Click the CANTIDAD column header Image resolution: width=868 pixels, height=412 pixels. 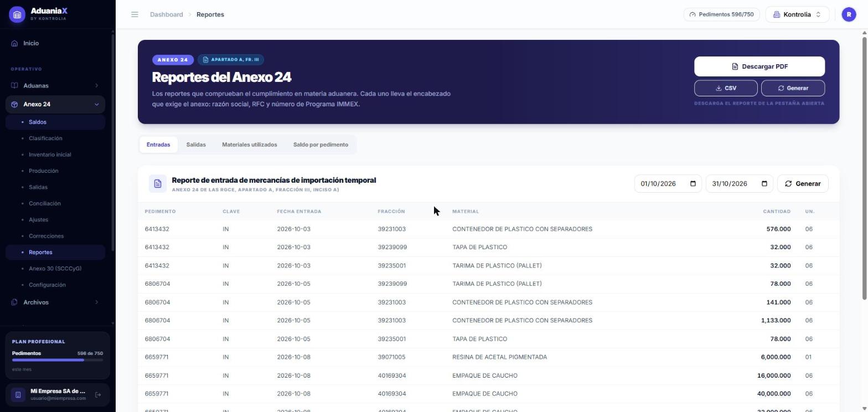click(x=777, y=212)
